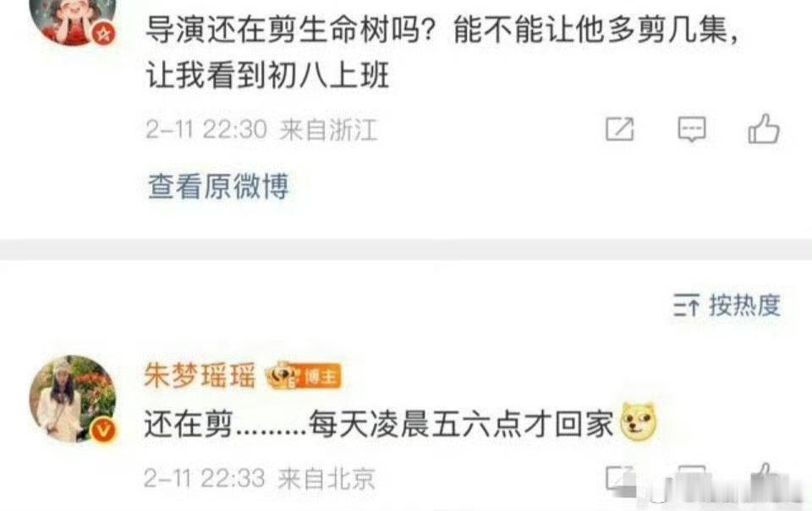Open 朱梦瑶瑶's profile via username
The height and width of the screenshot is (511, 812).
click(x=200, y=375)
